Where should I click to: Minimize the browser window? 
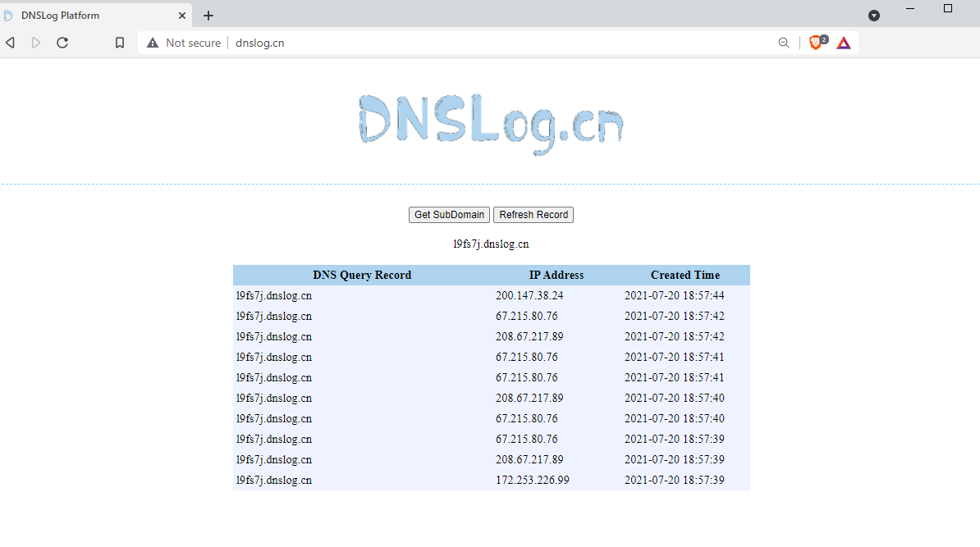tap(910, 9)
